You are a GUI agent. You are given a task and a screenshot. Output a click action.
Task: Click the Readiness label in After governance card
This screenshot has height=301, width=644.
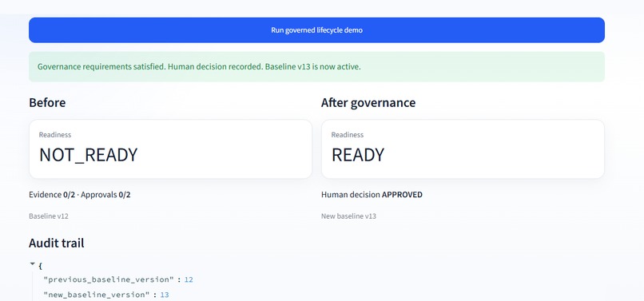pos(348,135)
